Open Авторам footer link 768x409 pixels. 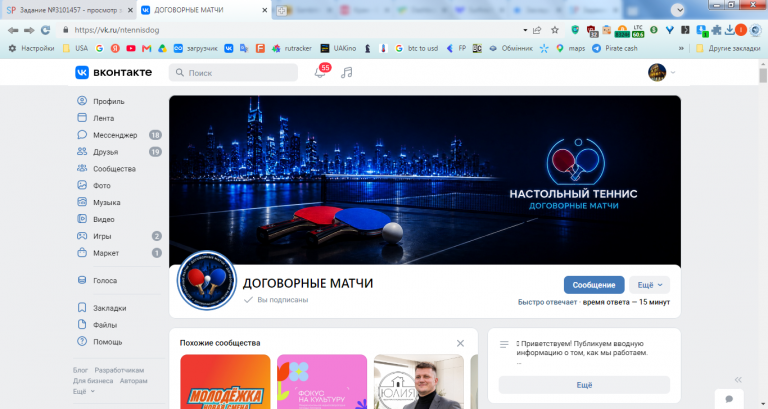(x=133, y=381)
